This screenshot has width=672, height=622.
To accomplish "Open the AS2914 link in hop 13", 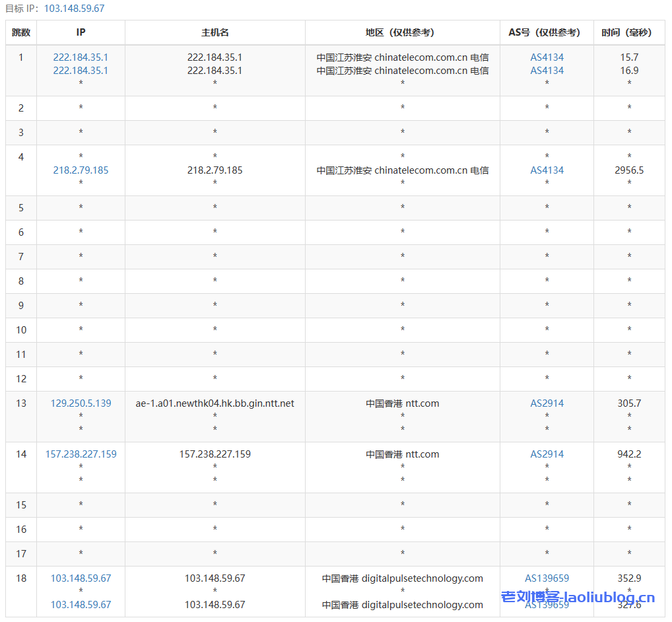I will 547,403.
